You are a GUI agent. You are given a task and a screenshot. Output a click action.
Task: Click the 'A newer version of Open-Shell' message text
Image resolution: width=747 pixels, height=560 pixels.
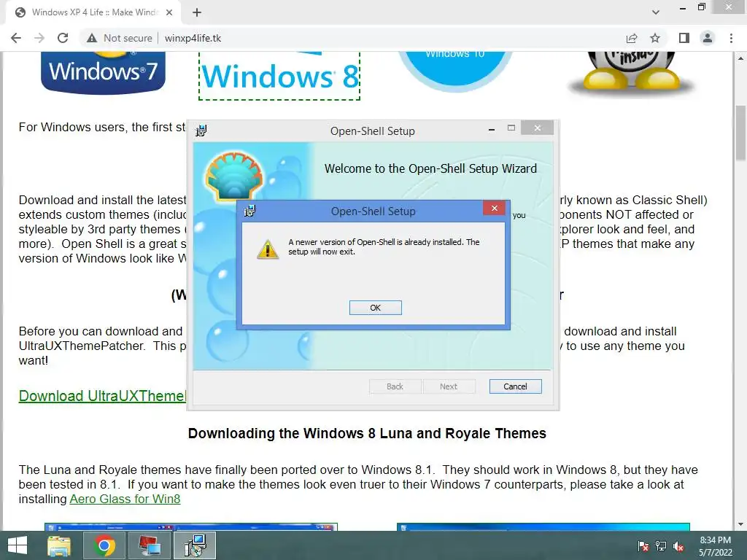coord(384,246)
